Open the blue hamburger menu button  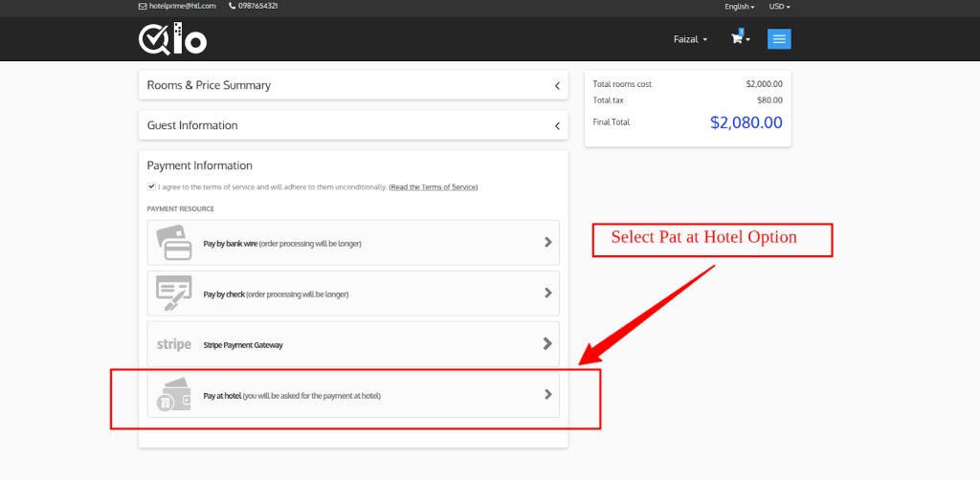click(779, 39)
